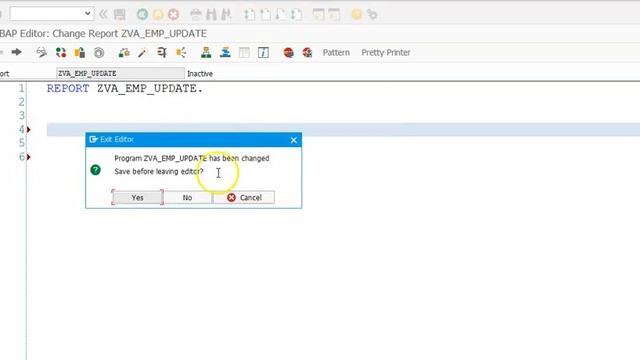Click No in the Exit Editor dialog
640x360 pixels.
click(x=187, y=198)
